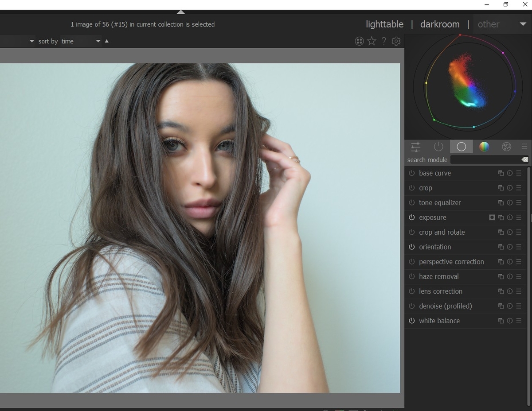Viewport: 532px width, 411px height.
Task: Enable the base curve module
Action: 411,173
